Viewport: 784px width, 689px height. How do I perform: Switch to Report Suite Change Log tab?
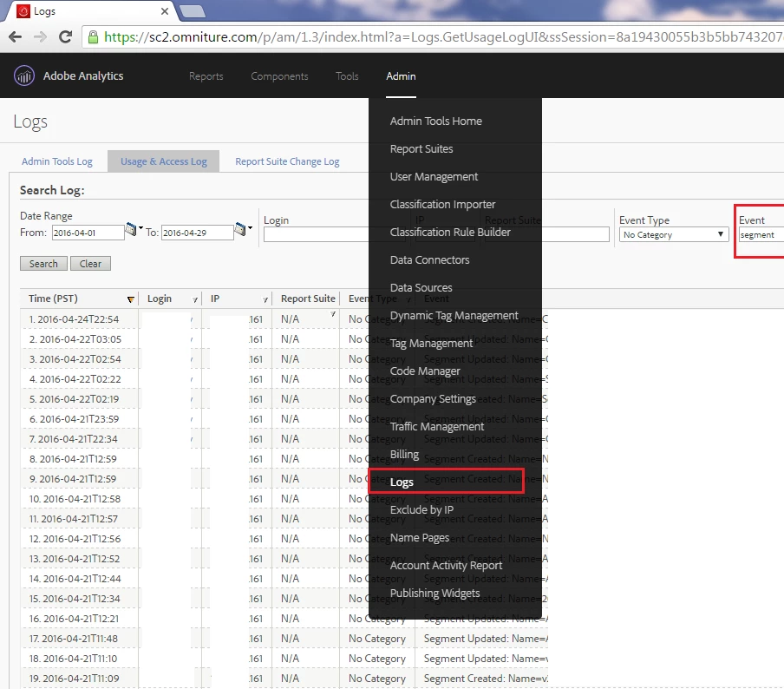(x=288, y=161)
